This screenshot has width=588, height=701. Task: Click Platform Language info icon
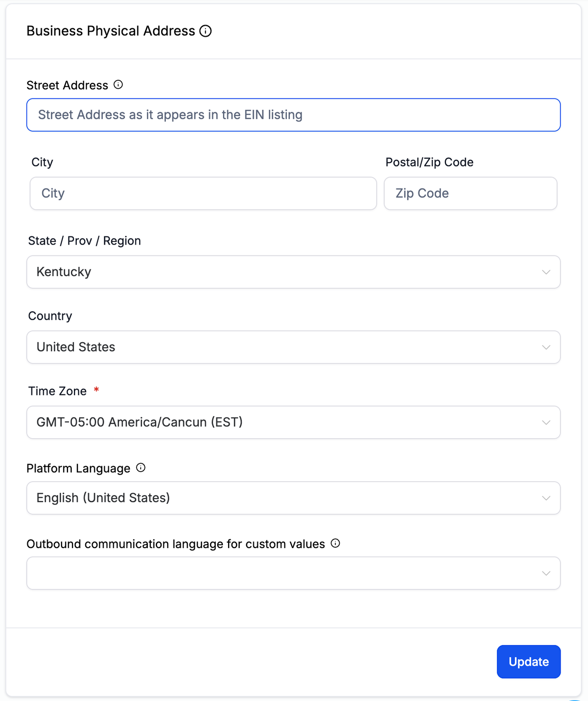[x=141, y=468]
